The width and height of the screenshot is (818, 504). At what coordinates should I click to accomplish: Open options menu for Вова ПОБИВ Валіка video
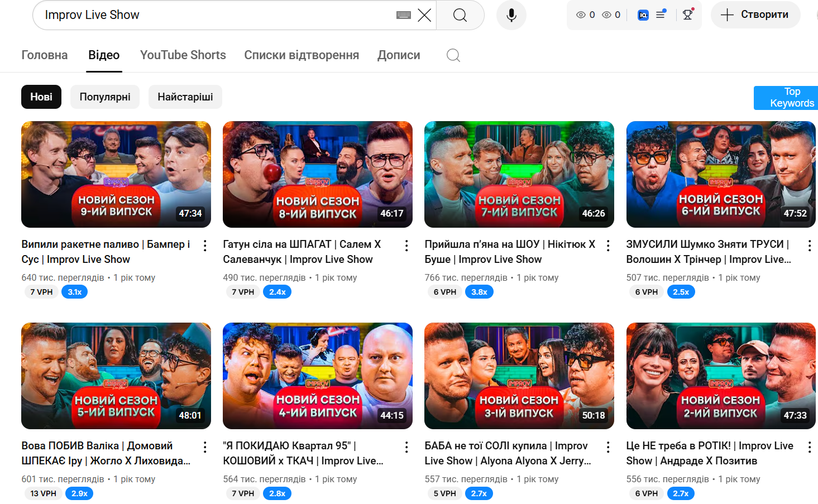point(205,447)
